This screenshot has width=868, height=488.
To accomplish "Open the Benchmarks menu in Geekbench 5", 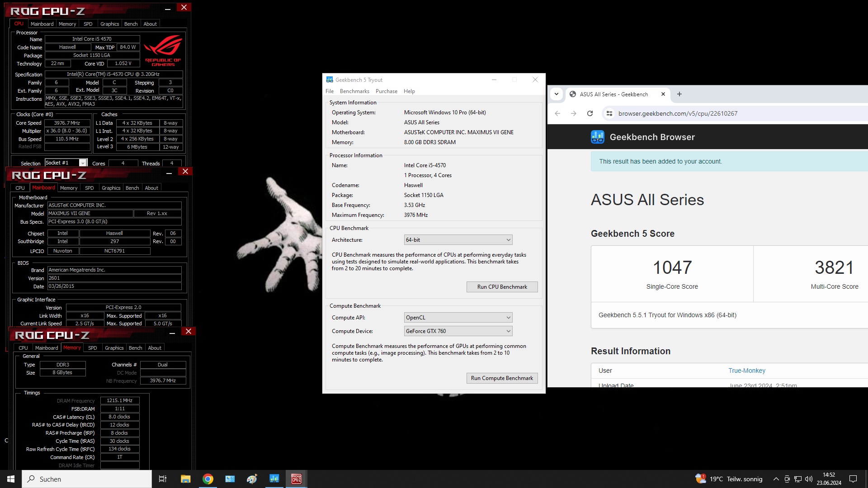I will coord(354,91).
